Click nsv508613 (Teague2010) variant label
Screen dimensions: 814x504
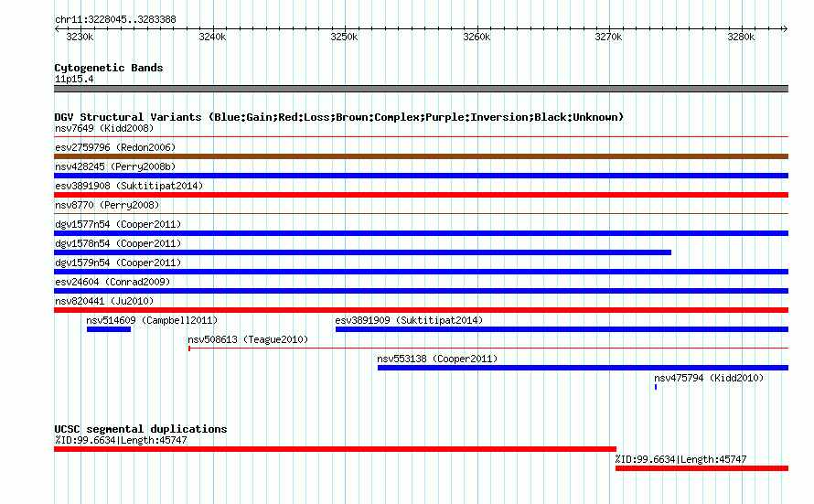pyautogui.click(x=248, y=339)
